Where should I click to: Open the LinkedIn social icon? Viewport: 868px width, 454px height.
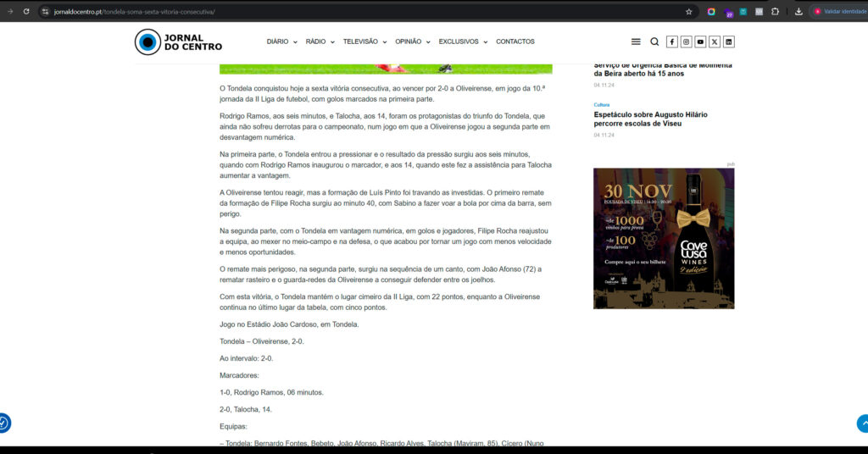point(729,42)
